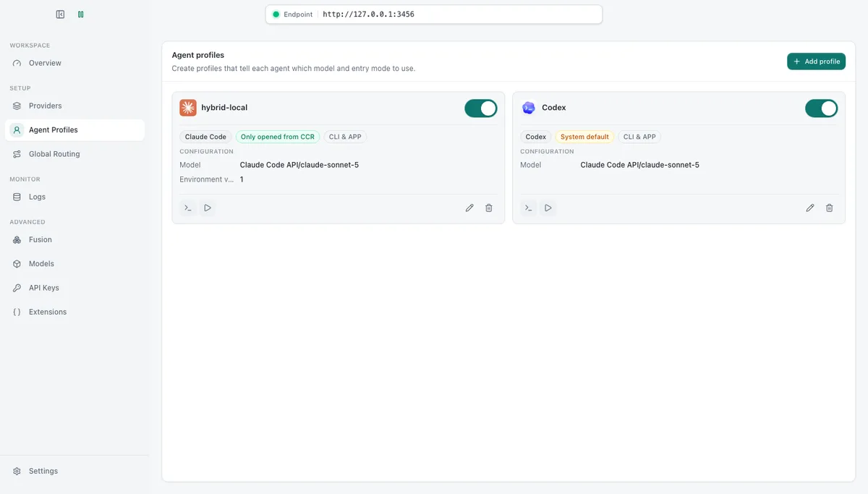Click the hybrid-local profile title
The height and width of the screenshot is (494, 868).
point(224,108)
